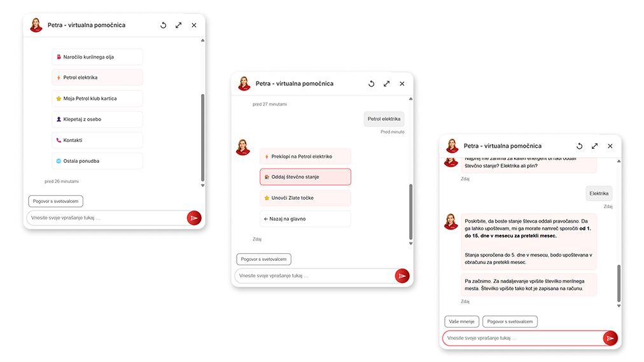Focus the question input below Vaše mnenje button
Image resolution: width=644 pixels, height=362 pixels.
522,338
